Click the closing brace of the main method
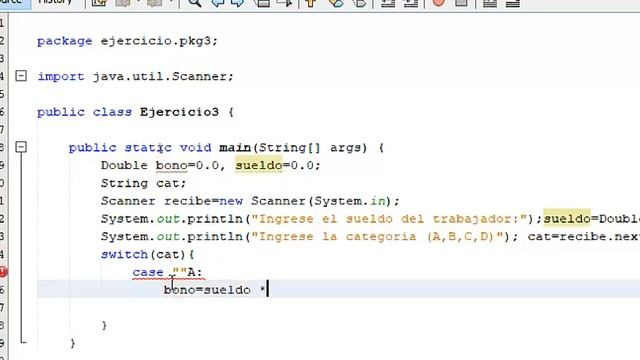The image size is (640, 360). [x=73, y=343]
